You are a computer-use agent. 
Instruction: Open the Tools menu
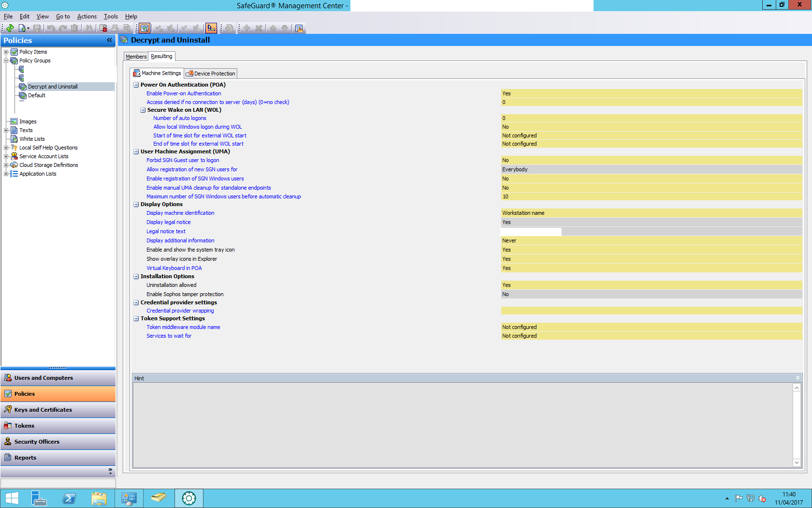[x=111, y=16]
